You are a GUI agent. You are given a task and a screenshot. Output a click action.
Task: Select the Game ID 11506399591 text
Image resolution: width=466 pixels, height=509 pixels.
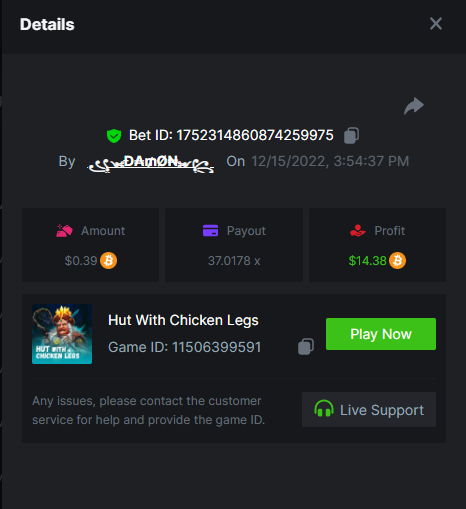click(x=184, y=347)
